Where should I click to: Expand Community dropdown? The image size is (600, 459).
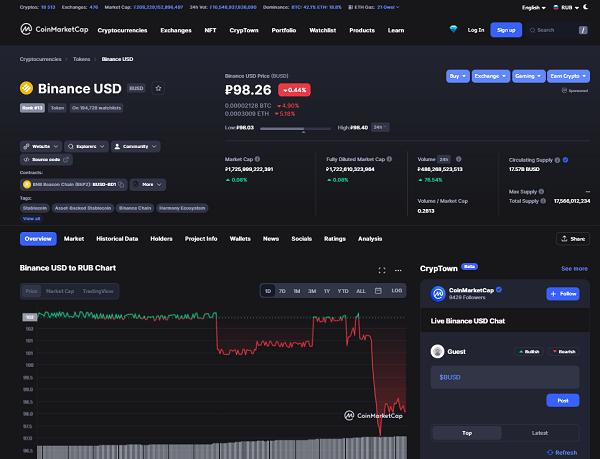[135, 146]
